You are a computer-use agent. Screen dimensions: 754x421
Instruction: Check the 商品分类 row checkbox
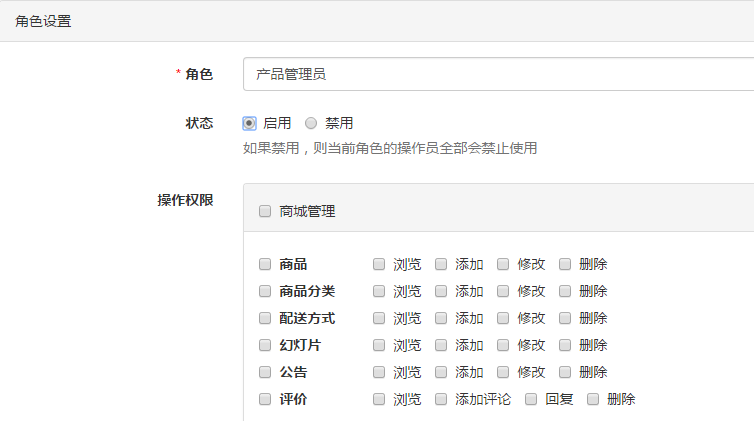pos(265,291)
